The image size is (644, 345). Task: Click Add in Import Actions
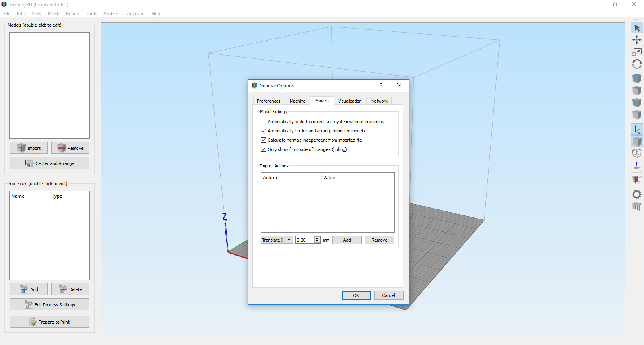347,240
